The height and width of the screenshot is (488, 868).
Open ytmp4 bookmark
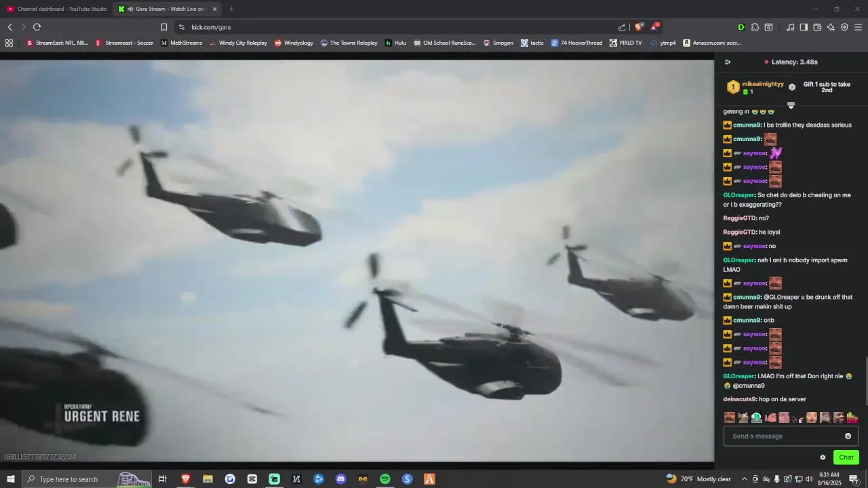[663, 43]
